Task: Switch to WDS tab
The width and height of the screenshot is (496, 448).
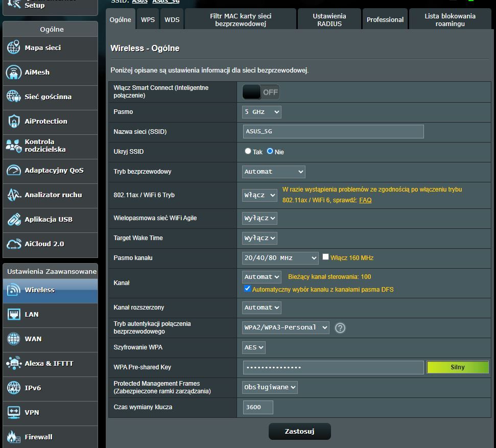Action: [x=172, y=19]
